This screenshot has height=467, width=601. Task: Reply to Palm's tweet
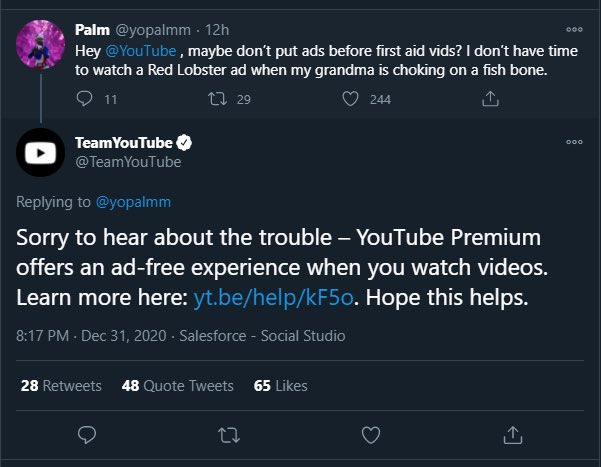coord(84,99)
